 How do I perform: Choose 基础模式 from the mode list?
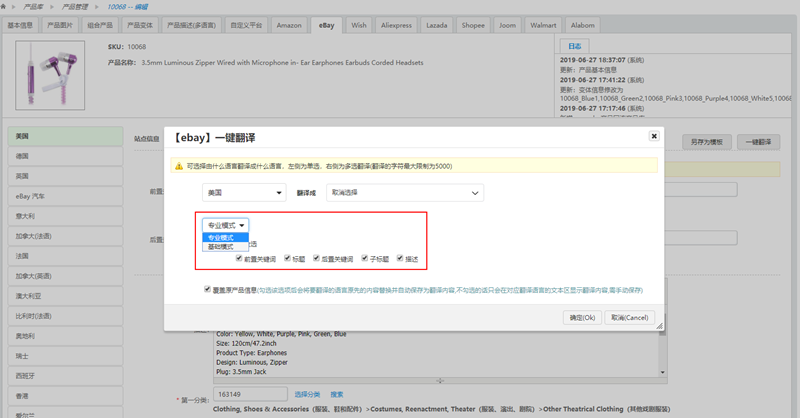point(220,246)
